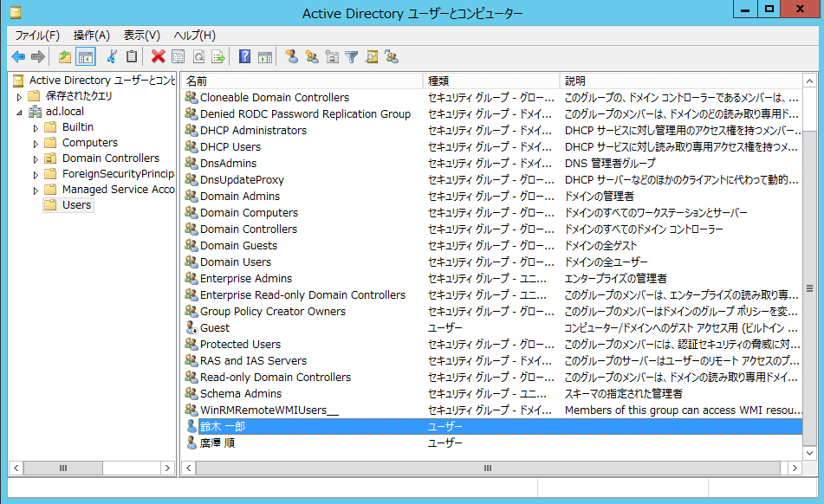Create a new organizational unit from the toolbar

click(x=332, y=56)
